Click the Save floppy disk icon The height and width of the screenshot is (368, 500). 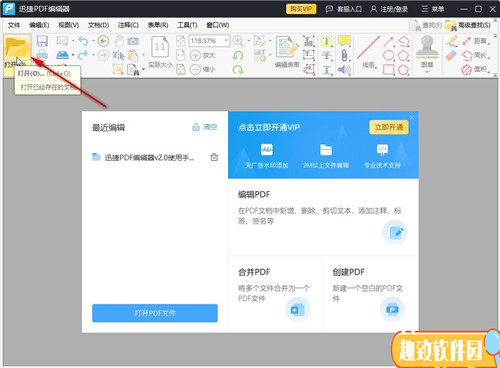point(42,41)
